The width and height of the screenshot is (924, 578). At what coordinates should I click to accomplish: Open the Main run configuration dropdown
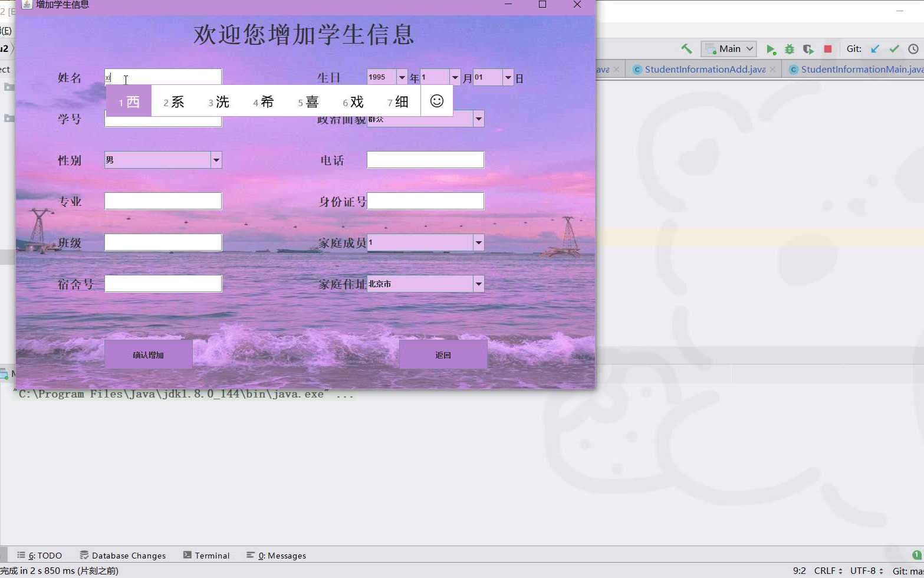tap(729, 49)
